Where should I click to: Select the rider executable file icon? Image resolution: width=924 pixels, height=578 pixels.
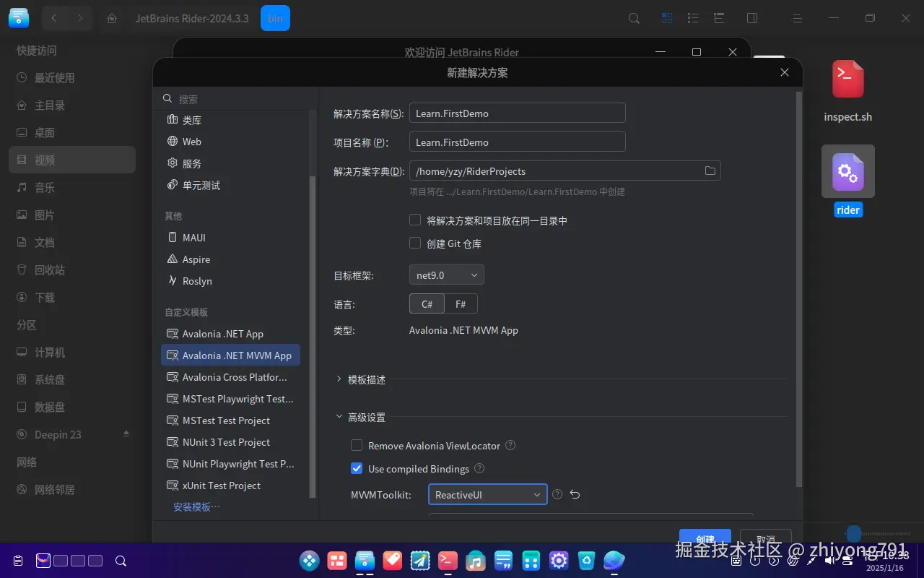coord(848,172)
